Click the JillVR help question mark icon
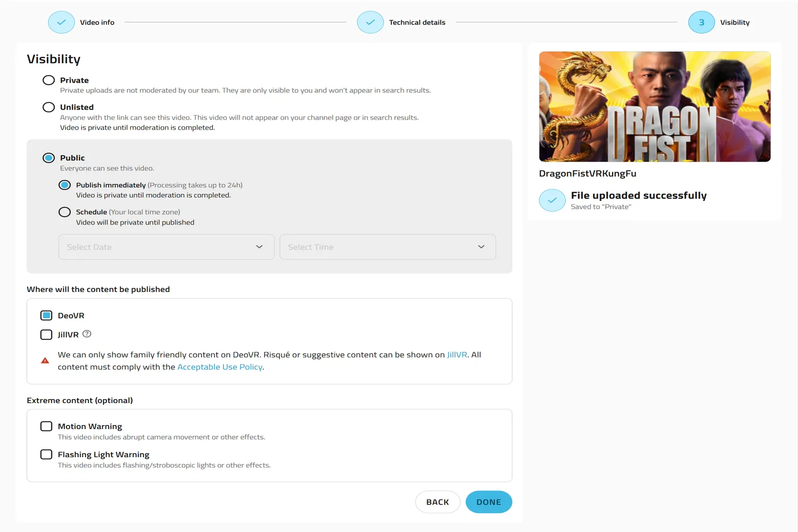 point(87,334)
